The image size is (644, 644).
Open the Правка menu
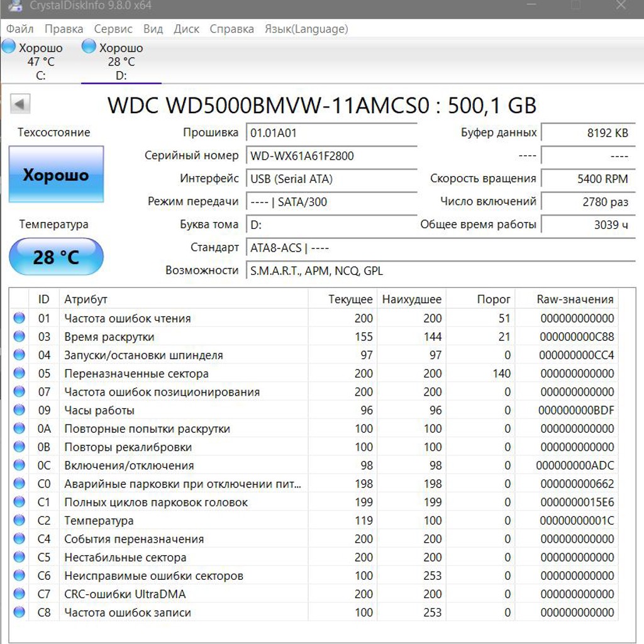[x=64, y=29]
